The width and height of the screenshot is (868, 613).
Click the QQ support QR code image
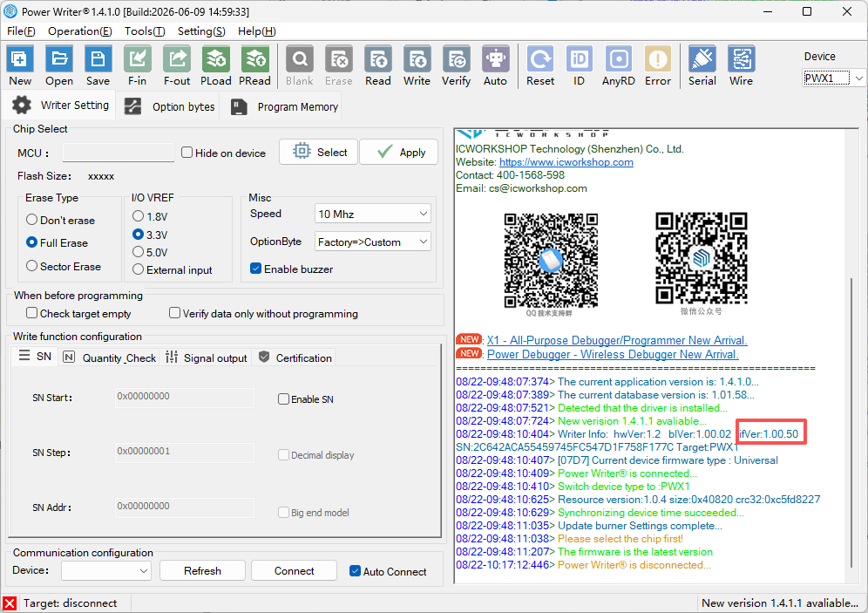point(551,260)
